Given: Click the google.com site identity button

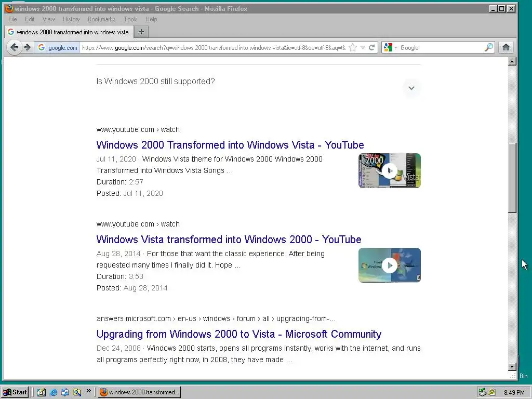Looking at the screenshot, I should (x=57, y=47).
